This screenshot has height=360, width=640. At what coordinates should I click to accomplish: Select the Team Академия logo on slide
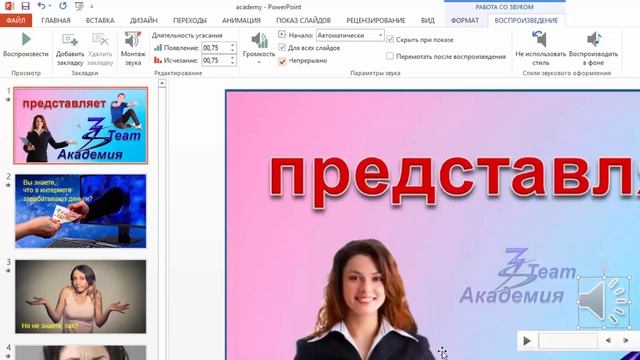point(518,277)
